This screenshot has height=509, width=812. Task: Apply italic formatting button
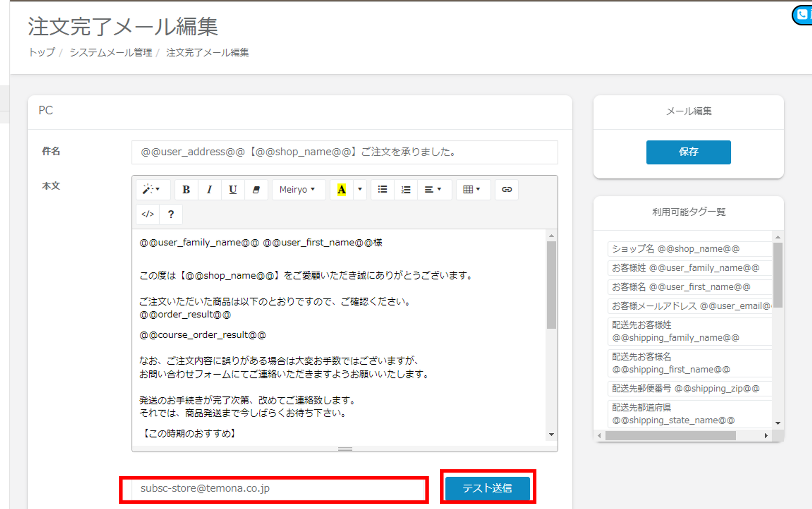209,189
